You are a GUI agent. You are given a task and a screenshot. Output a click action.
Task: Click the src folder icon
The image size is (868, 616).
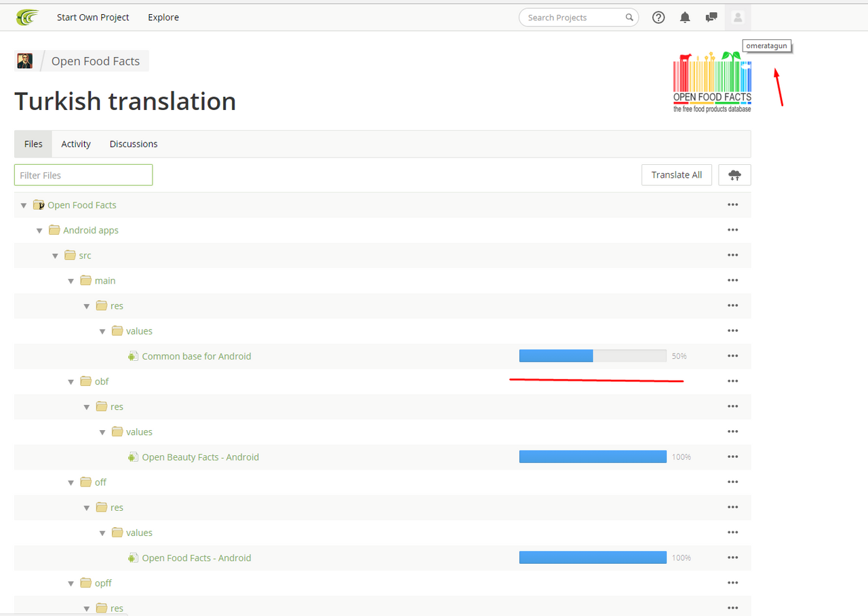[x=70, y=255]
